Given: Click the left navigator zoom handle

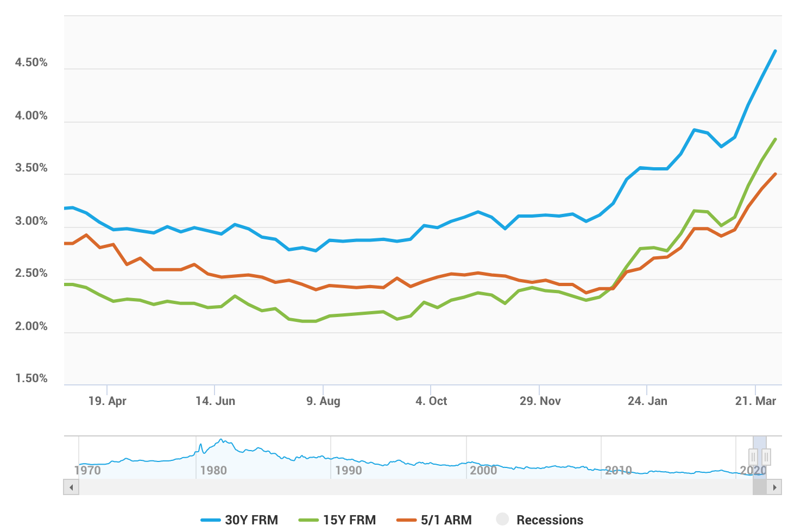Looking at the screenshot, I should coord(753,457).
